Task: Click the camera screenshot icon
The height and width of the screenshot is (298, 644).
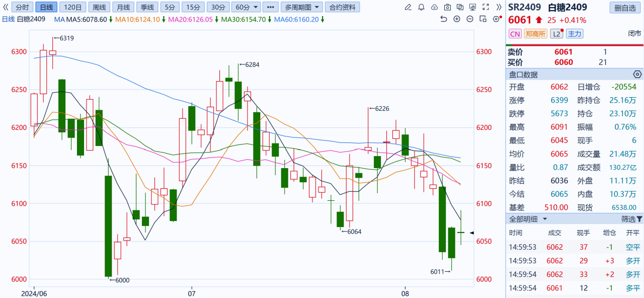Action: 447,7
